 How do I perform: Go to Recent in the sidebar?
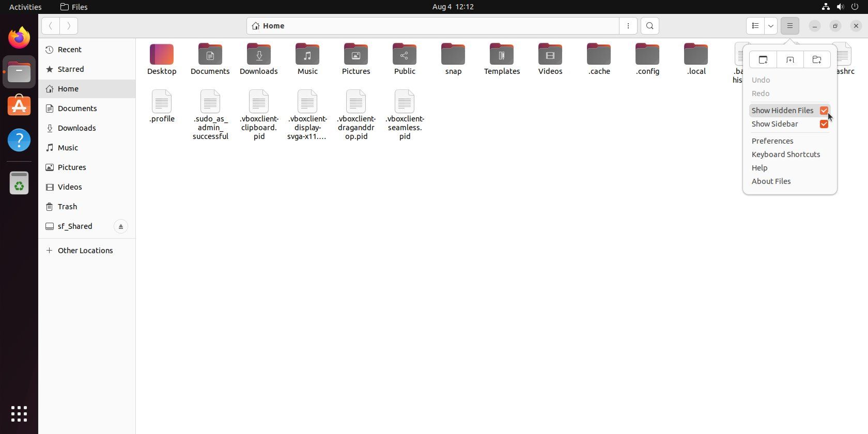87,50
